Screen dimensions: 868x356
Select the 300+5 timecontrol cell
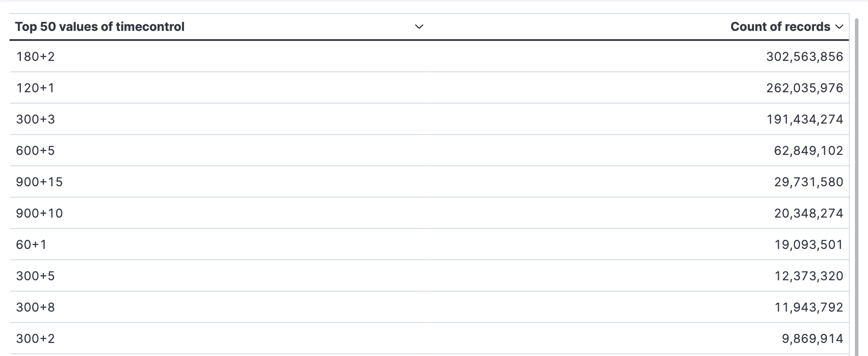pyautogui.click(x=219, y=276)
